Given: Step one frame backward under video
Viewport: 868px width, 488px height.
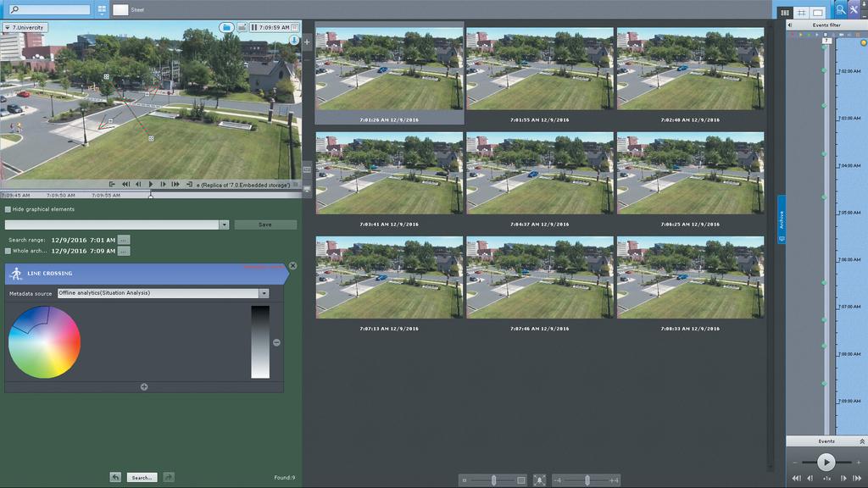Looking at the screenshot, I should (x=138, y=184).
